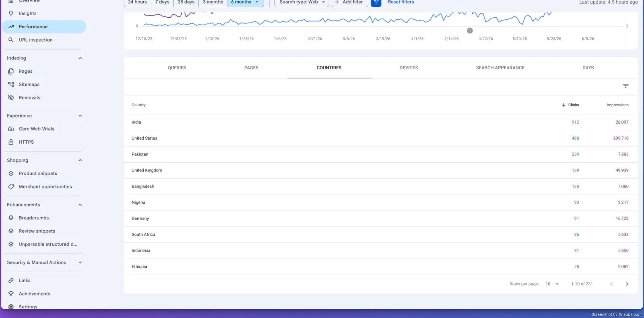Click the Product snippets layers icon
This screenshot has height=318, width=644.
tap(11, 173)
